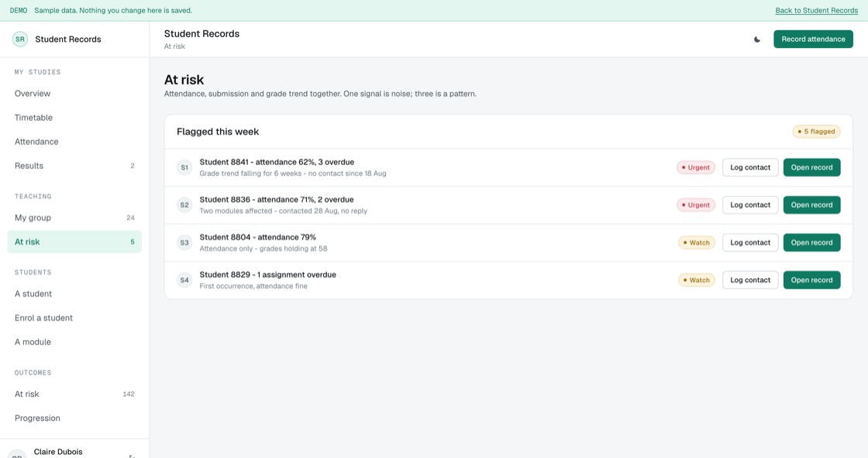Click the 5 flagged badge

[817, 131]
